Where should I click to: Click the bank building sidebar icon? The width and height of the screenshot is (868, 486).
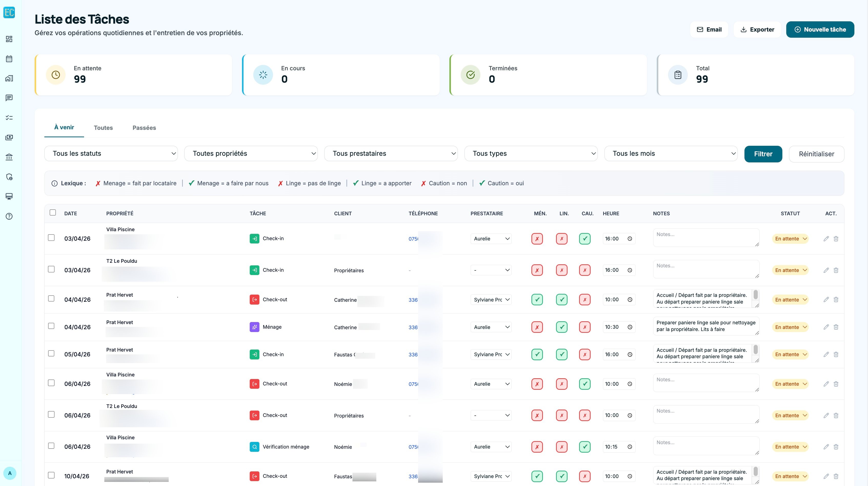click(9, 157)
